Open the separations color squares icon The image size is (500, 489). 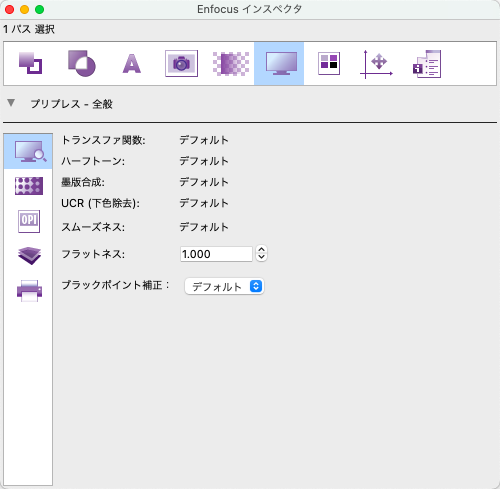(329, 63)
